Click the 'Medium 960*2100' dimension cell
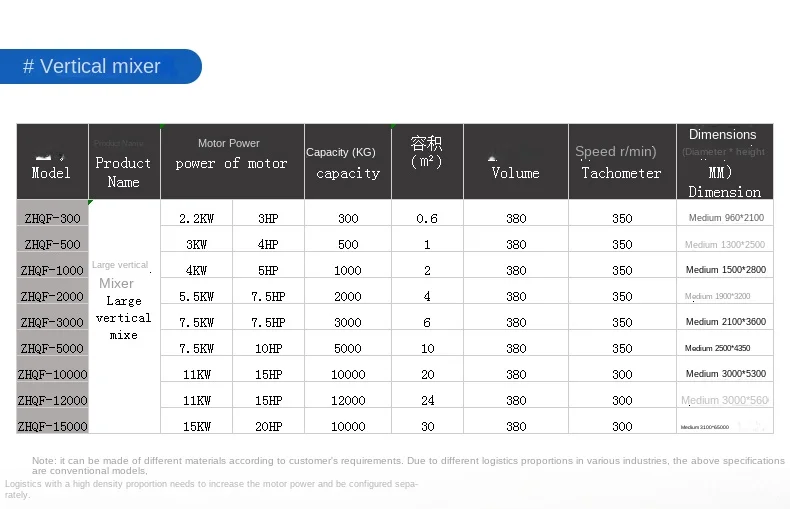Image resolution: width=790 pixels, height=509 pixels. coord(725,218)
